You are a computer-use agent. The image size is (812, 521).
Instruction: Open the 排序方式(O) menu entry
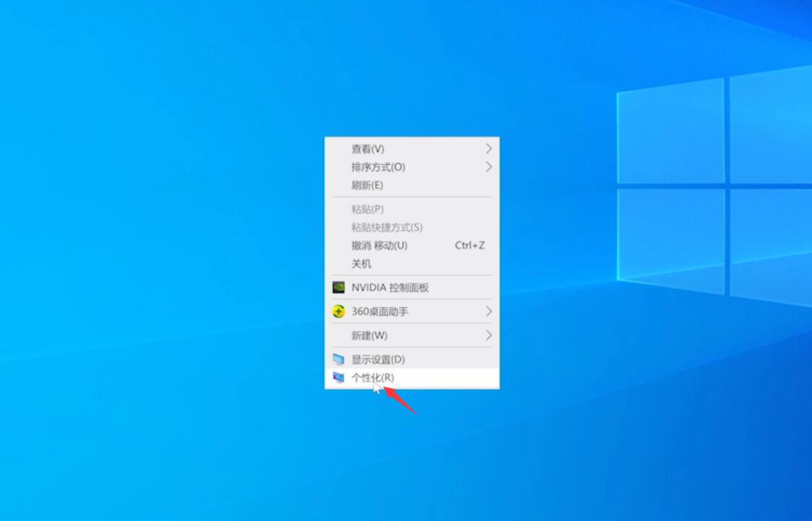click(412, 167)
